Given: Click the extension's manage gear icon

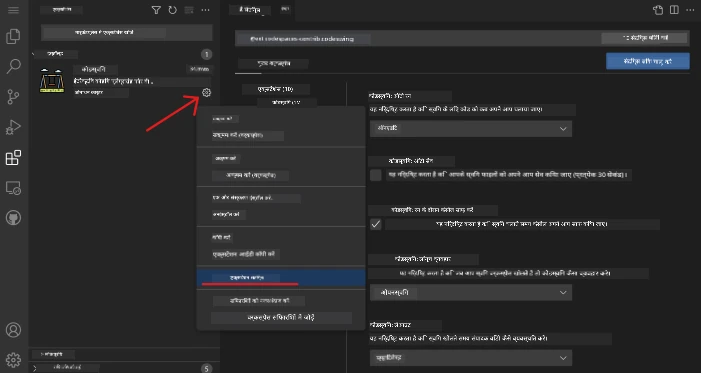Looking at the screenshot, I should pos(206,93).
